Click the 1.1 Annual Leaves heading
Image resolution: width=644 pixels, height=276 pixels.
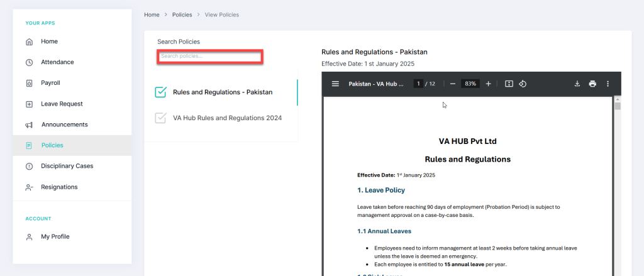click(384, 231)
